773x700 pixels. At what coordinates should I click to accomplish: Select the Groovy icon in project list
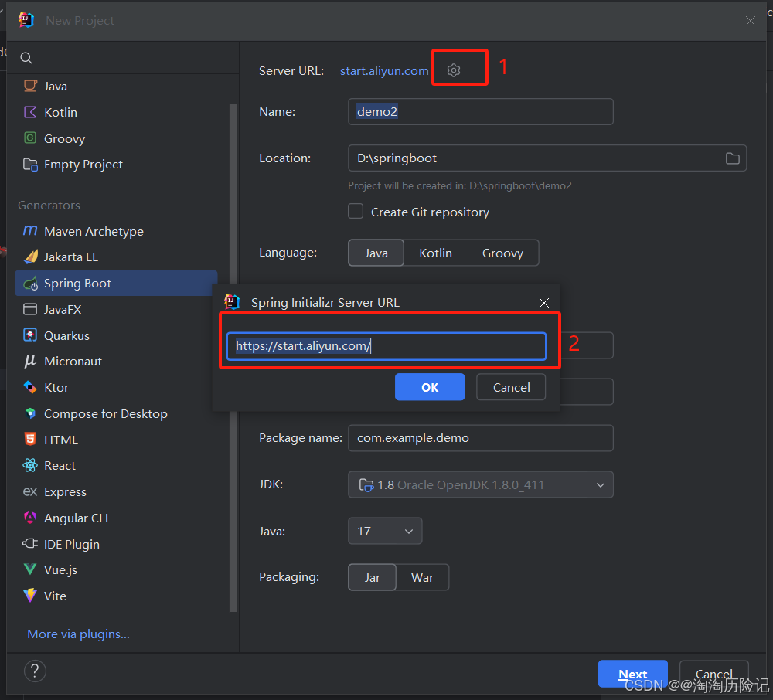click(30, 138)
